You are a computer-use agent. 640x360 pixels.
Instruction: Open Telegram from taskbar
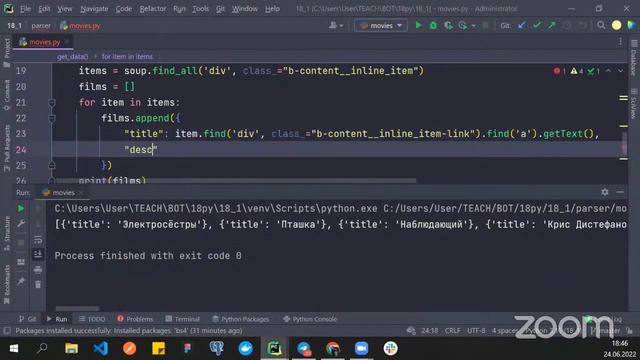point(304,348)
